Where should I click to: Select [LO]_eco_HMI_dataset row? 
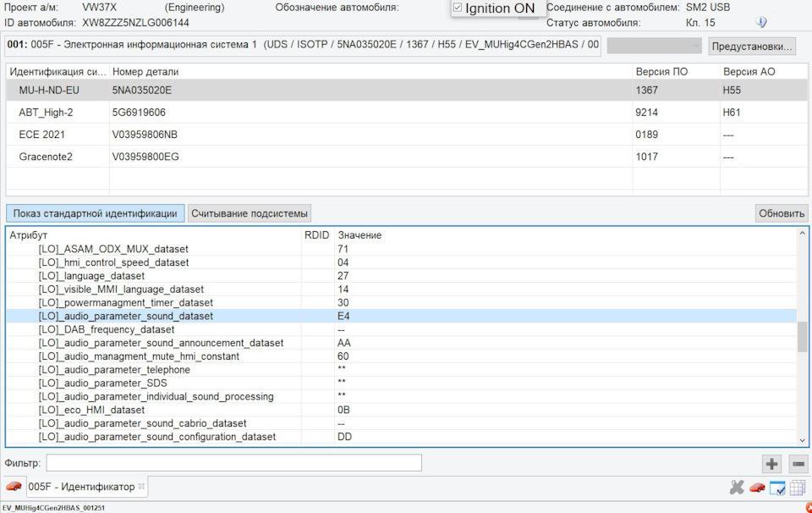tap(401, 411)
